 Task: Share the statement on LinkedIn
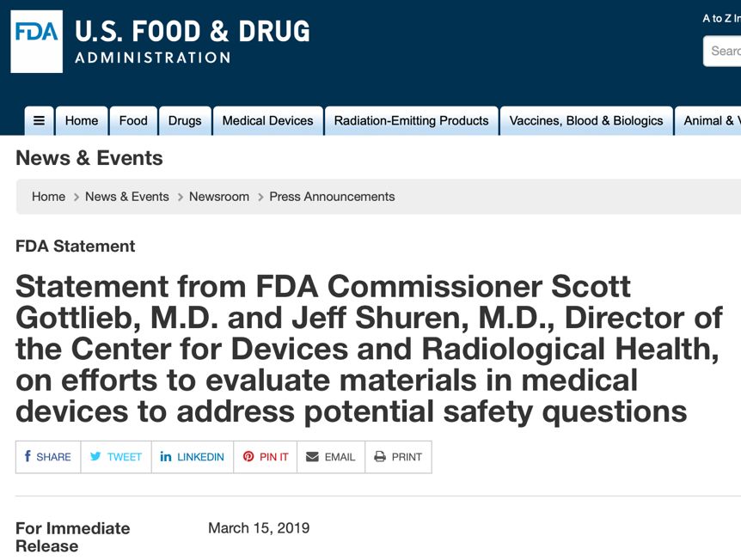[x=192, y=457]
